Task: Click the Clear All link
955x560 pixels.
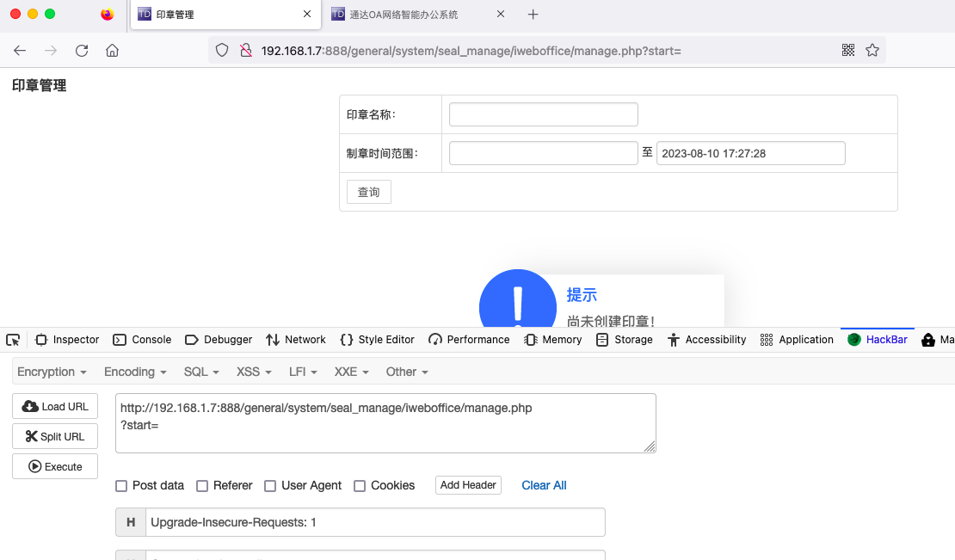Action: pyautogui.click(x=544, y=485)
